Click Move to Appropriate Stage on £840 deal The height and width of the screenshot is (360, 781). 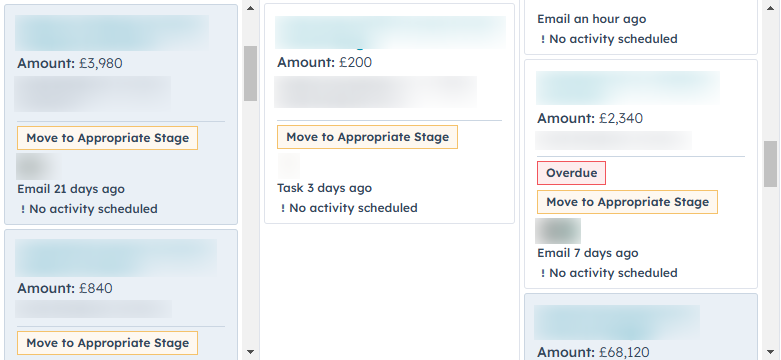coord(108,343)
